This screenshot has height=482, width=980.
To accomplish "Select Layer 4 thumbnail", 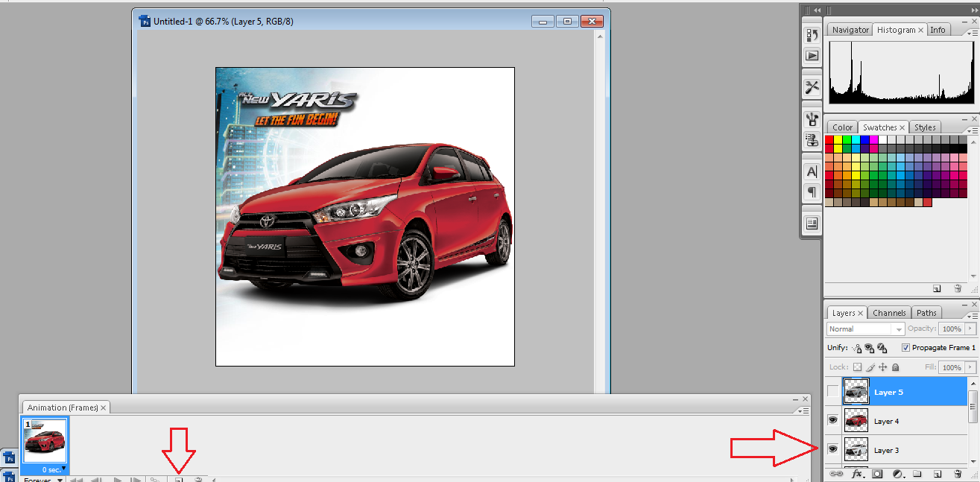I will (856, 421).
